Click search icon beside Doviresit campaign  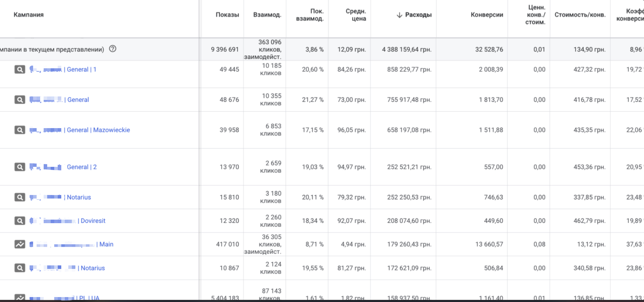click(x=20, y=221)
